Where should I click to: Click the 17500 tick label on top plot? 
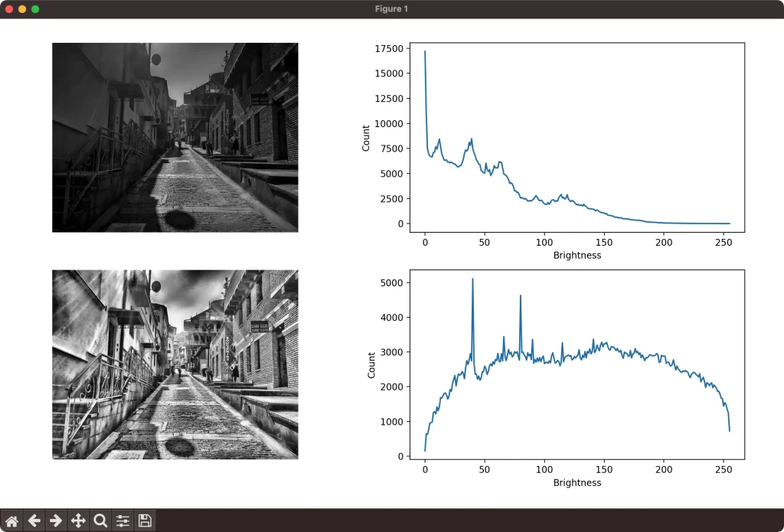click(x=388, y=48)
